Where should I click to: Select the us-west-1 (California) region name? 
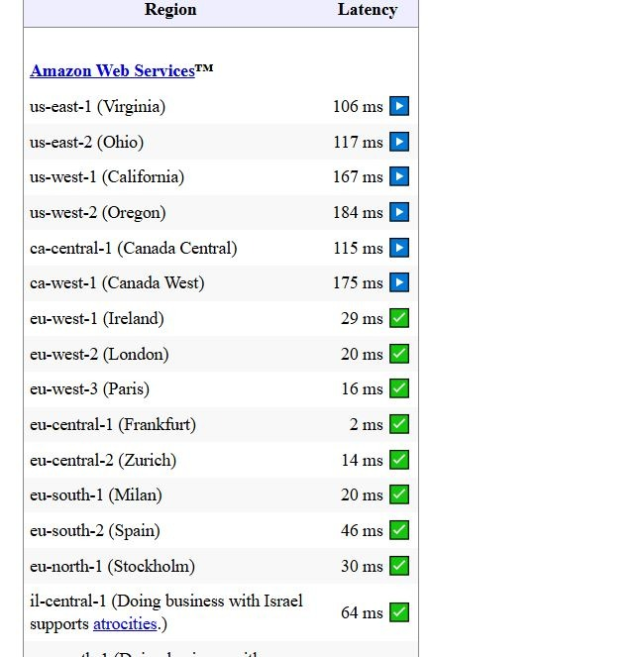[107, 176]
